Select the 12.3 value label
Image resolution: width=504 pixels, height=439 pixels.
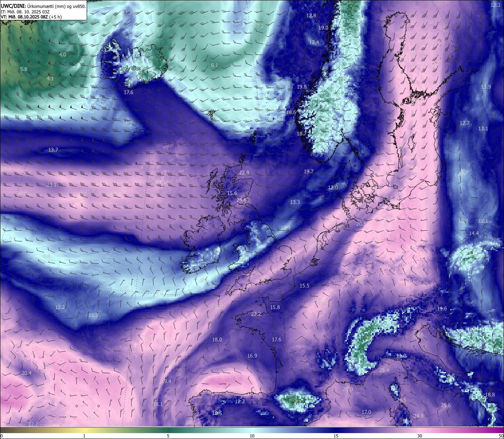click(495, 5)
